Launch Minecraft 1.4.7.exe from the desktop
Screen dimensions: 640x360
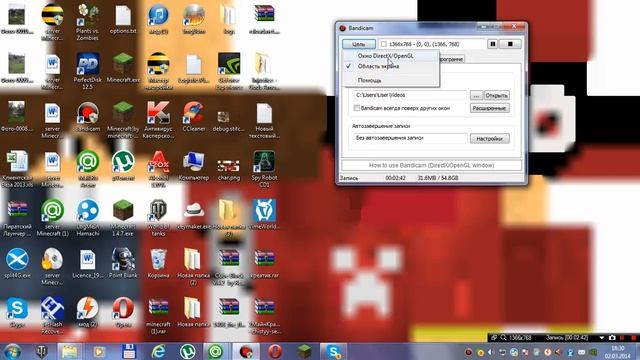[x=123, y=218]
